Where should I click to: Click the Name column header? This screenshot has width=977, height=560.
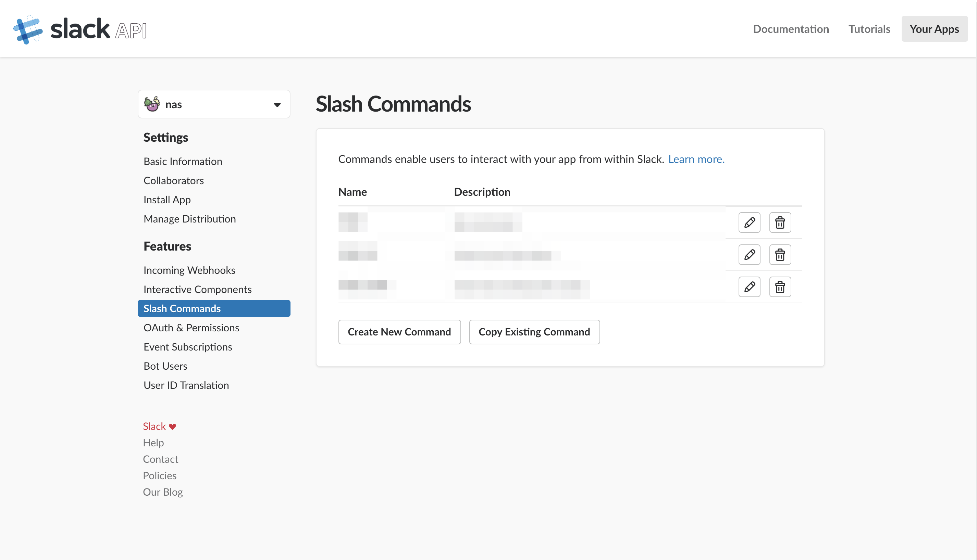[353, 192]
